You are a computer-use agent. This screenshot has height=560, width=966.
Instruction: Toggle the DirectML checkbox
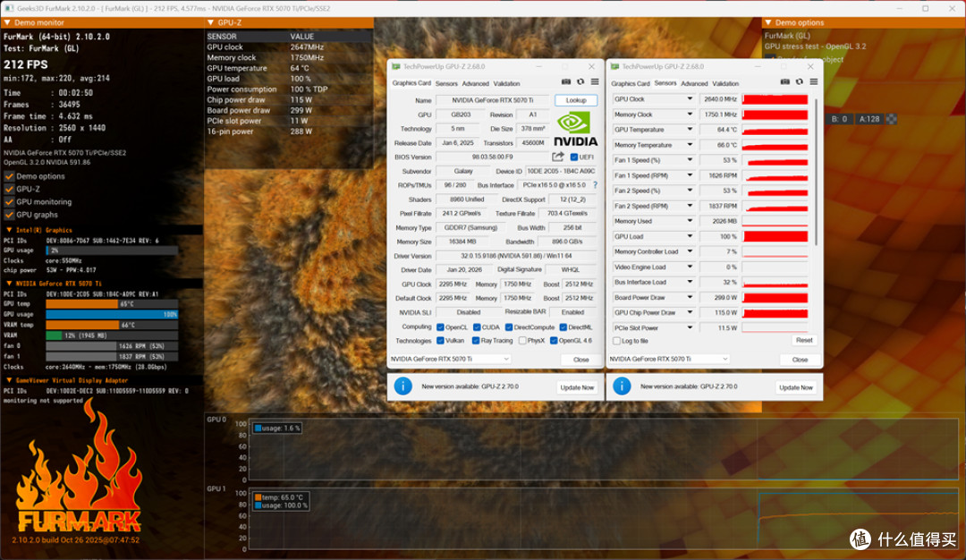point(563,327)
